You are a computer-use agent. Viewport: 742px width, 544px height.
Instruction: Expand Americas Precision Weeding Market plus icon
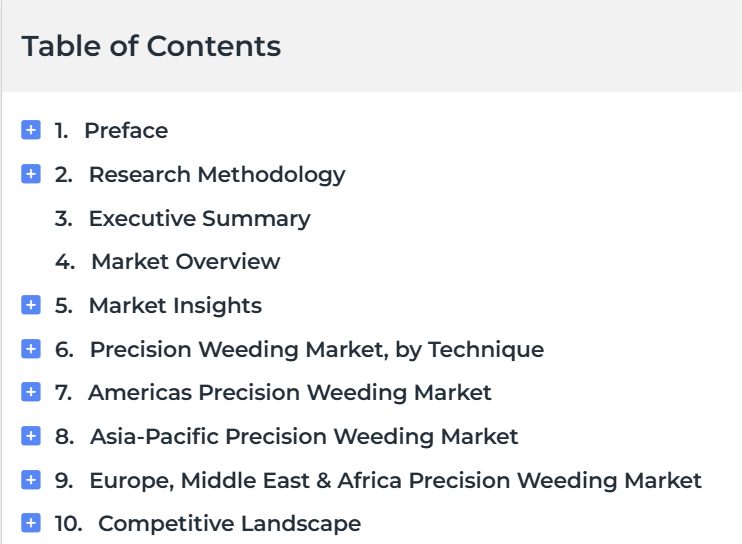(x=31, y=392)
